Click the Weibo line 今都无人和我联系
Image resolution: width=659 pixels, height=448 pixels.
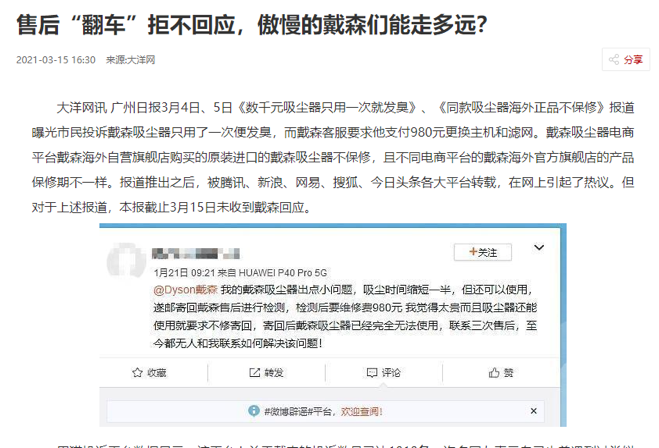pyautogui.click(x=238, y=344)
